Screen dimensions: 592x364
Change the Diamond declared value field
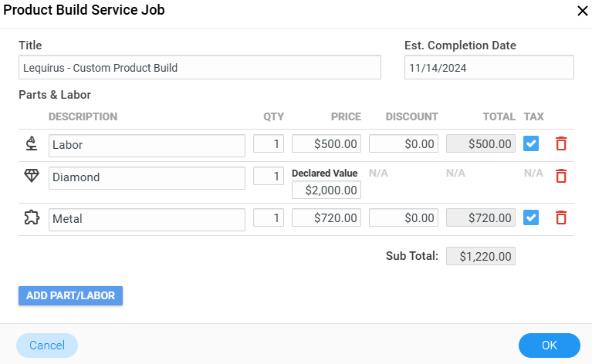(326, 190)
